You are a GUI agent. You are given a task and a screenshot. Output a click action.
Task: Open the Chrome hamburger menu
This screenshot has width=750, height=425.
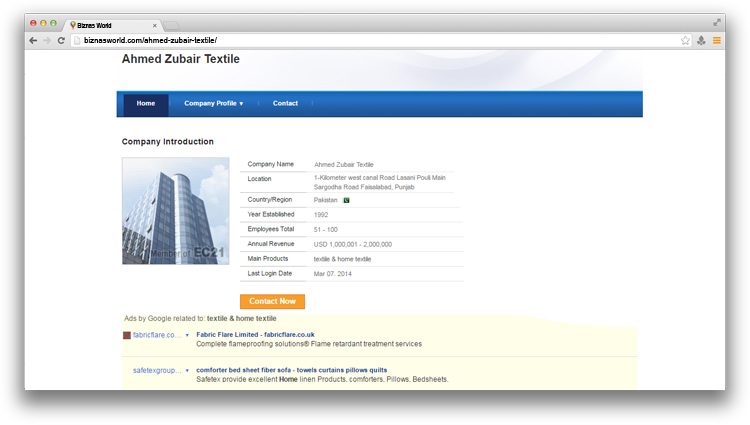coord(717,41)
